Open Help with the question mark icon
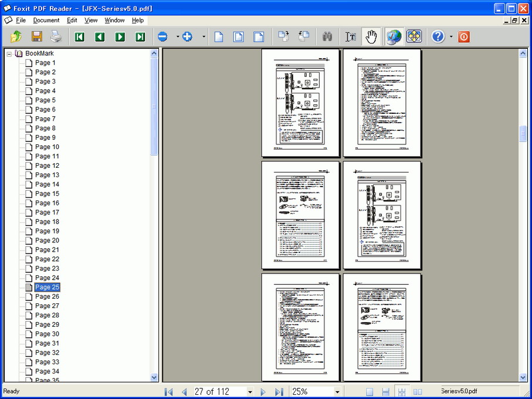The width and height of the screenshot is (532, 399). [x=438, y=36]
